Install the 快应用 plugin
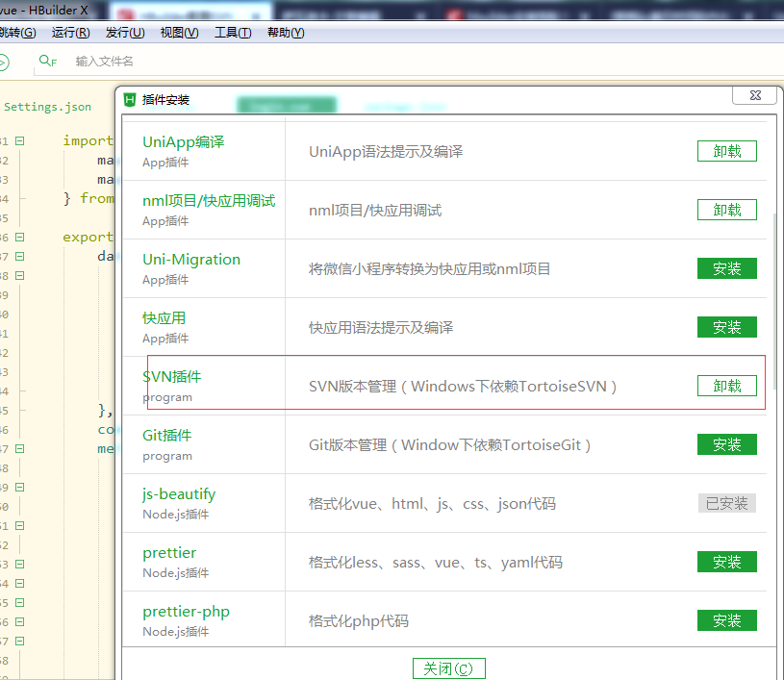This screenshot has width=784, height=680. click(x=726, y=327)
